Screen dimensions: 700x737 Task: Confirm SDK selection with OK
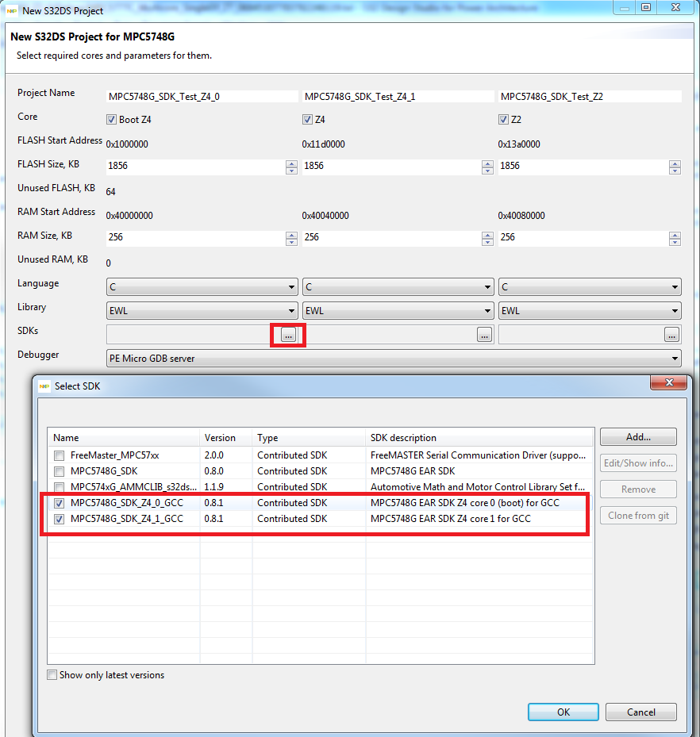[x=563, y=712]
